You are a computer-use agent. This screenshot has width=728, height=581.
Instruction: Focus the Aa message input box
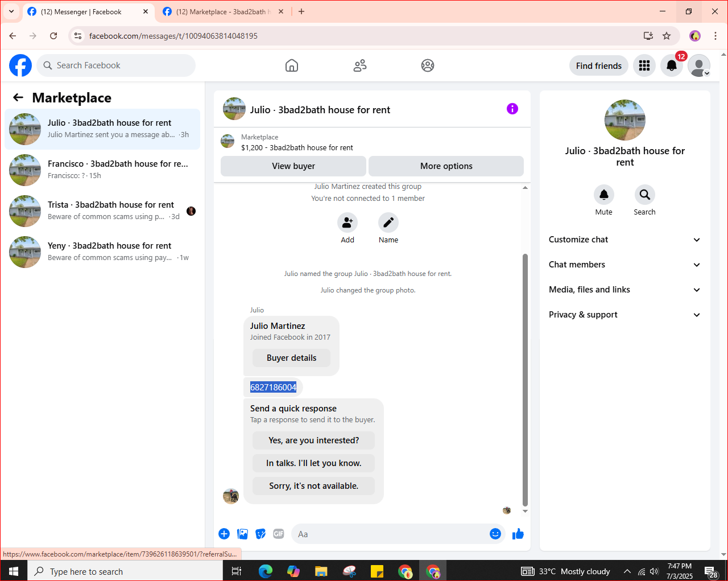pyautogui.click(x=390, y=534)
